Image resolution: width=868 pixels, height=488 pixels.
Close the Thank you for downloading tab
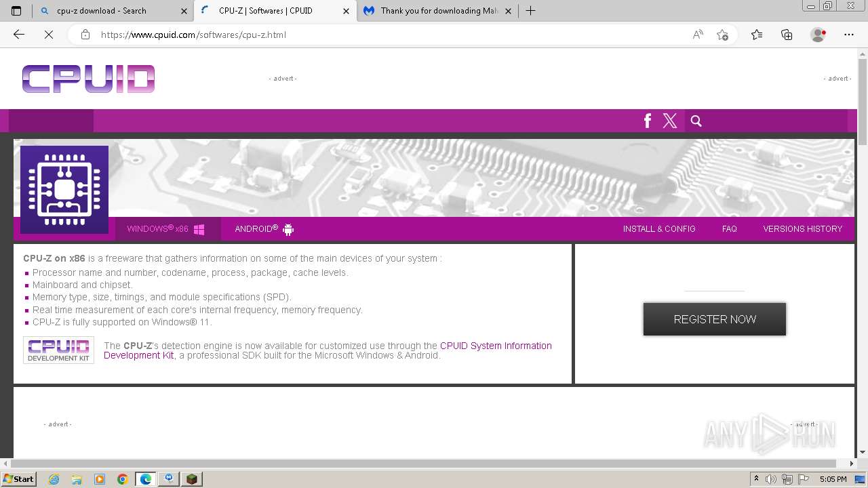click(508, 11)
